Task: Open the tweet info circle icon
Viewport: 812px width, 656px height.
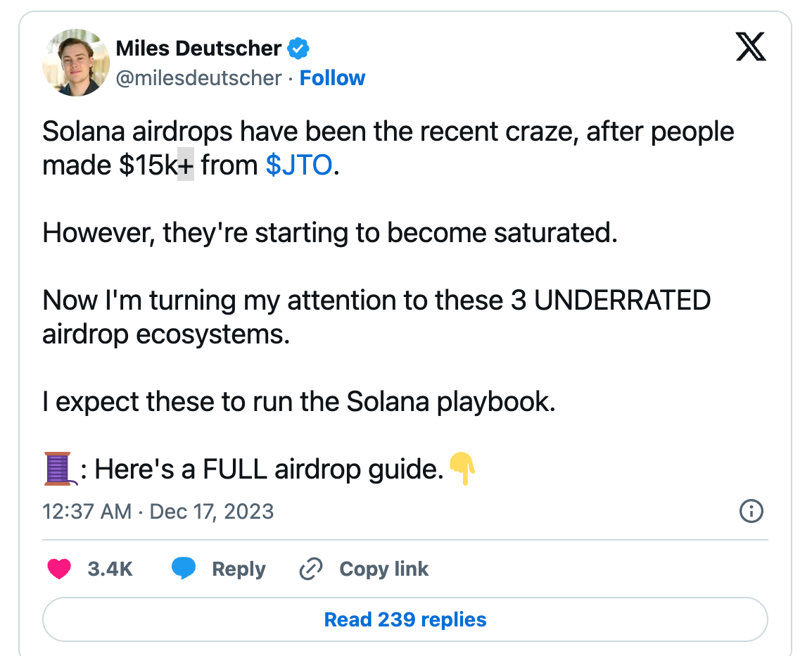Action: (x=751, y=512)
